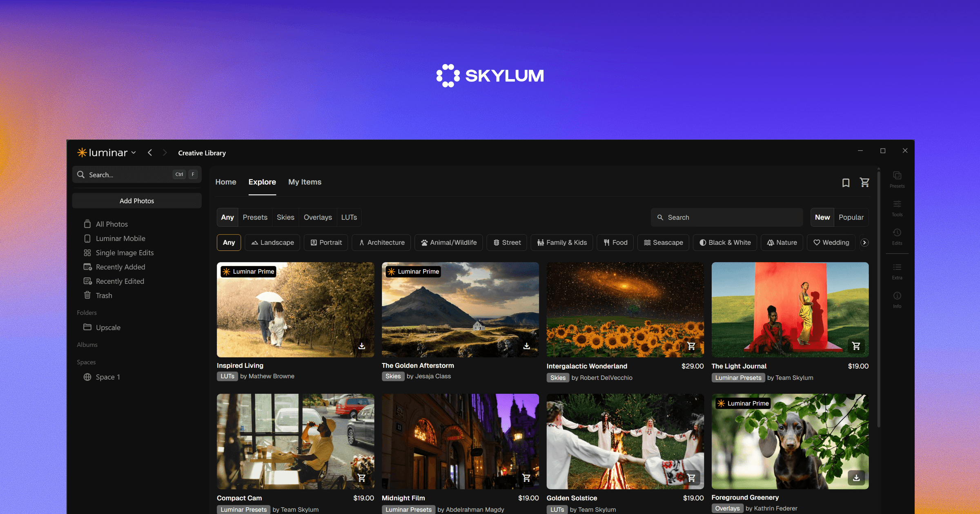Screen dimensions: 980x514
Task: Add Compact Cam to cart
Action: coord(361,478)
